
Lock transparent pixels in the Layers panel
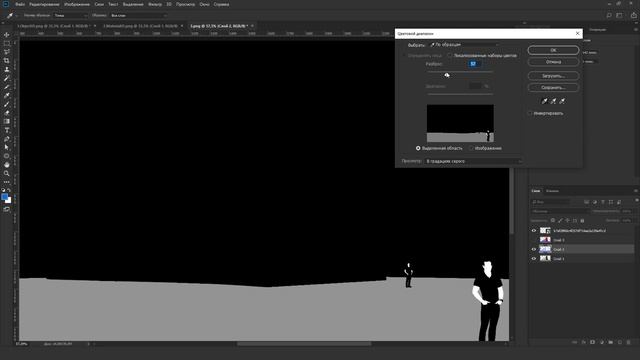[x=553, y=220]
